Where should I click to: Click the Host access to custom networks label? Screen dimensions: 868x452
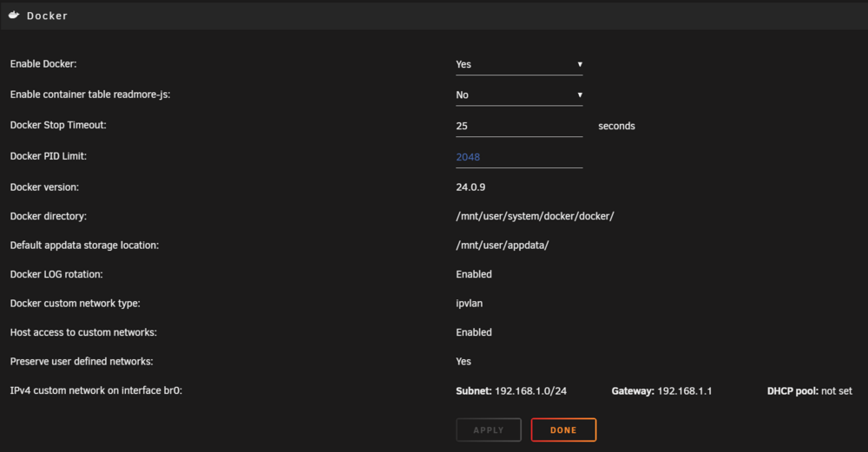click(83, 332)
